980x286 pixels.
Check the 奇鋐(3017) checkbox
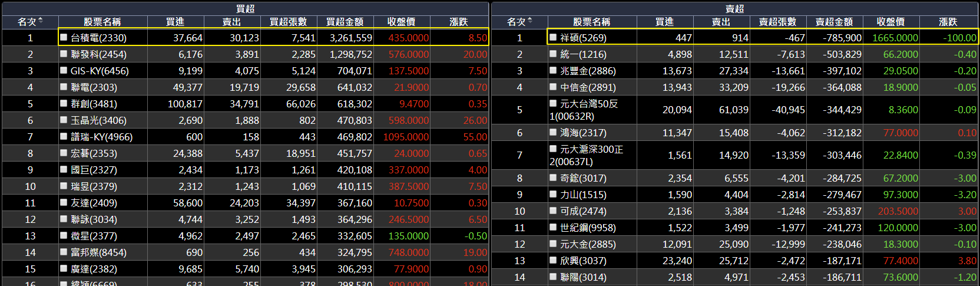(x=553, y=177)
